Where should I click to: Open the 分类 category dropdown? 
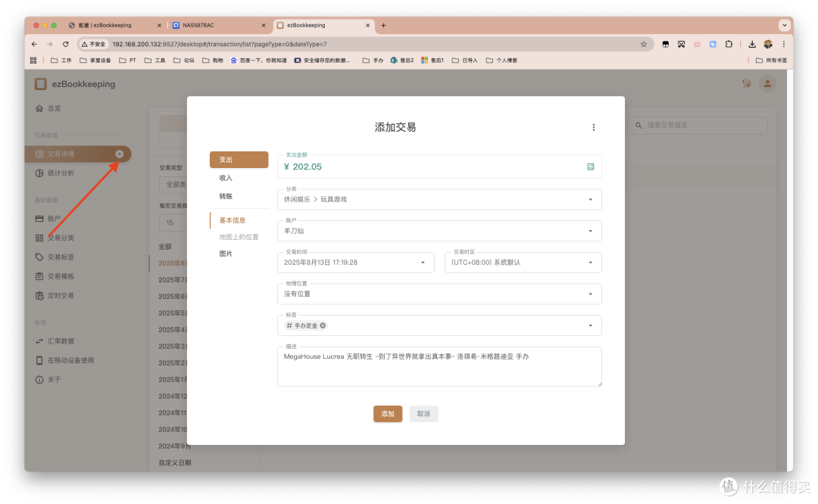coord(439,199)
